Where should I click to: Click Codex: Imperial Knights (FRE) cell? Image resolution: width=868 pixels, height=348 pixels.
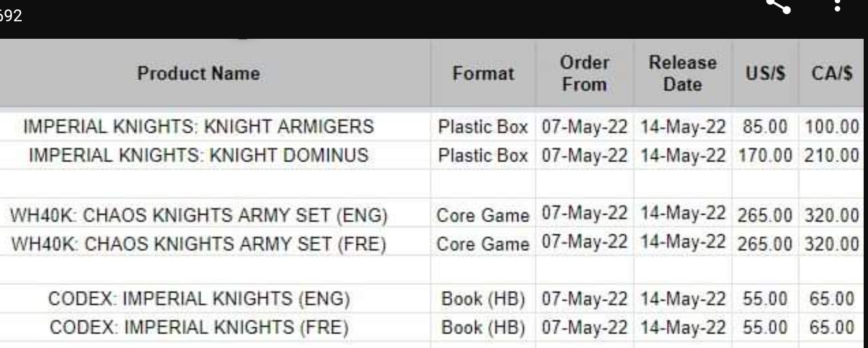pos(199,327)
